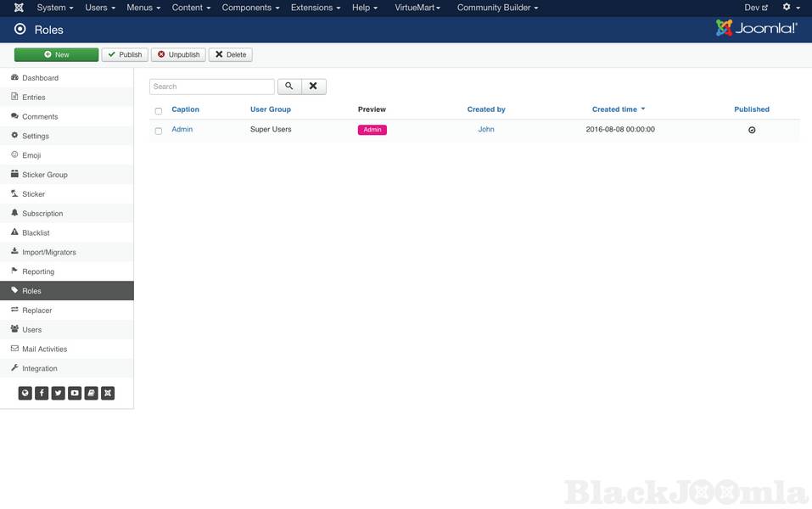The image size is (812, 509).
Task: Select the Admin role row checkbox
Action: 159,131
